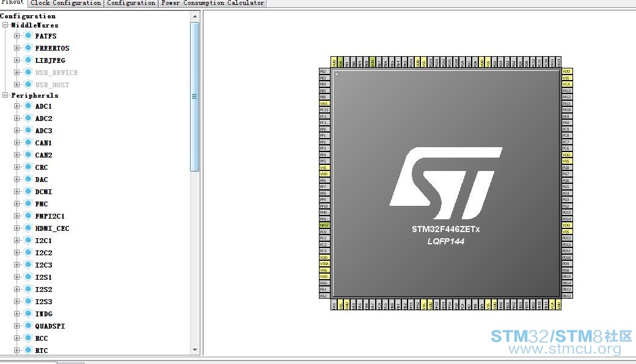Click the NRST pin on the chip
This screenshot has height=364, width=636.
pyautogui.click(x=324, y=225)
